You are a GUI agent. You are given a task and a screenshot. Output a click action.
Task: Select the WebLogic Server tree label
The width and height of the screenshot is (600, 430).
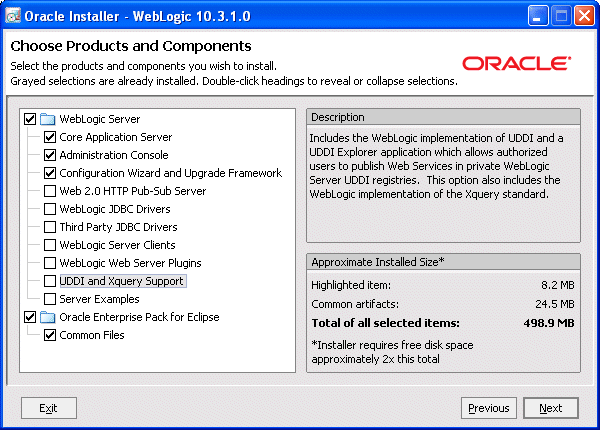(x=100, y=119)
